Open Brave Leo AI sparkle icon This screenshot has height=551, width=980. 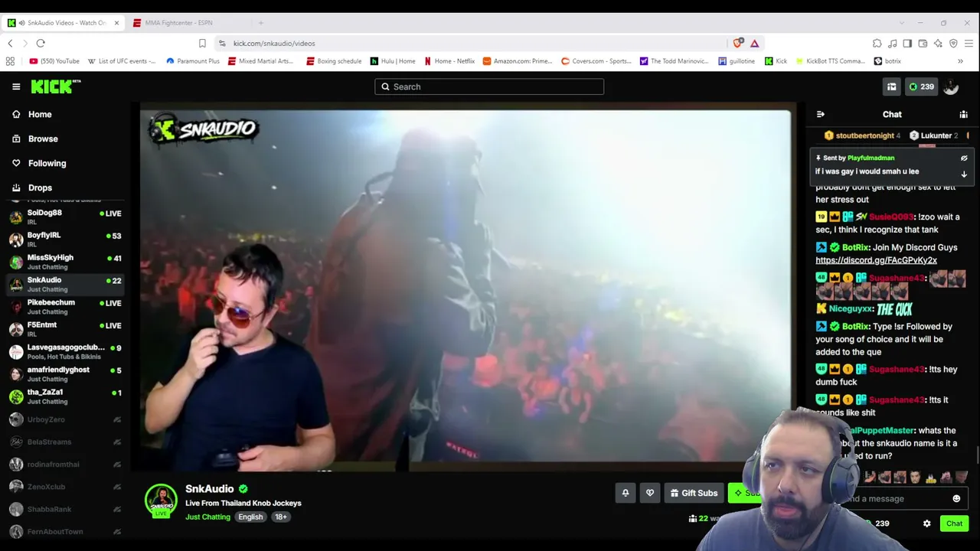point(938,44)
